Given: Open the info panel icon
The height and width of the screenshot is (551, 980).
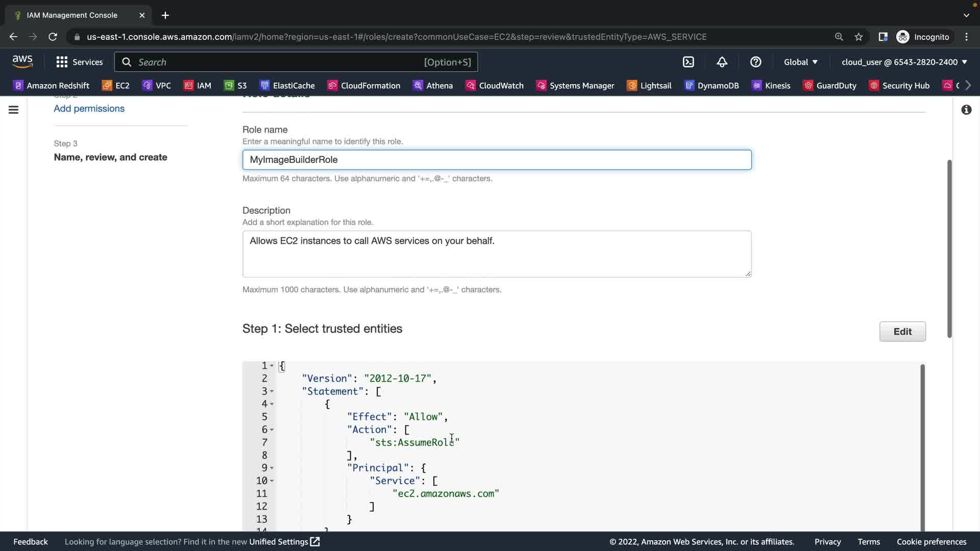Looking at the screenshot, I should (966, 110).
